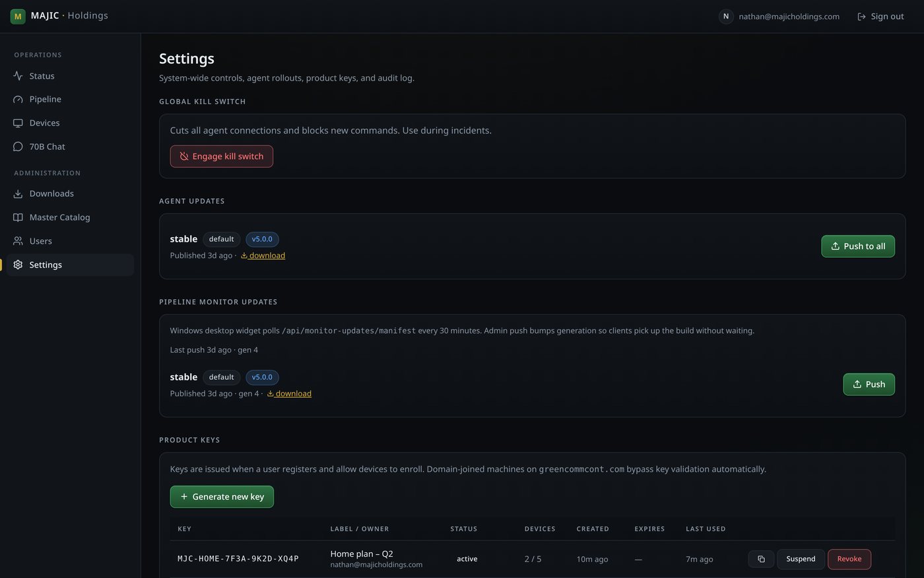The width and height of the screenshot is (924, 578).
Task: Click v5.0.0 badge under Agent Updates
Action: [x=262, y=239]
